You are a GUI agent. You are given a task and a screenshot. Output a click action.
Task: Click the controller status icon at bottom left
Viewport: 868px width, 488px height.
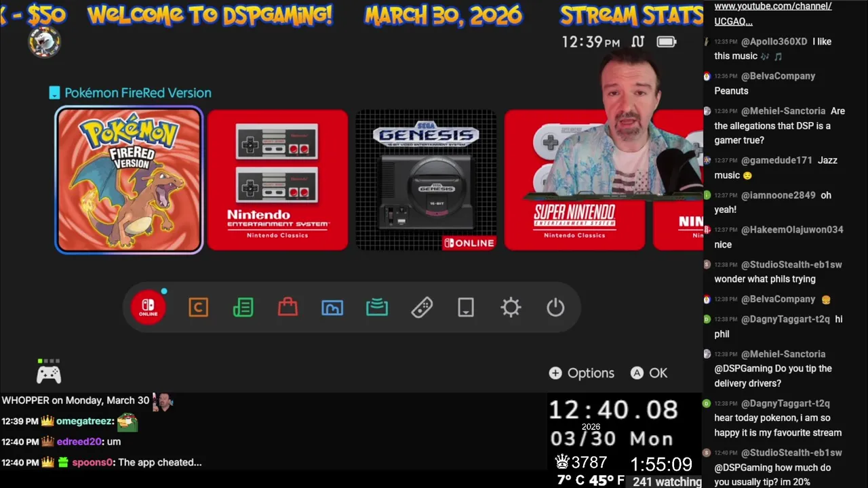point(48,371)
